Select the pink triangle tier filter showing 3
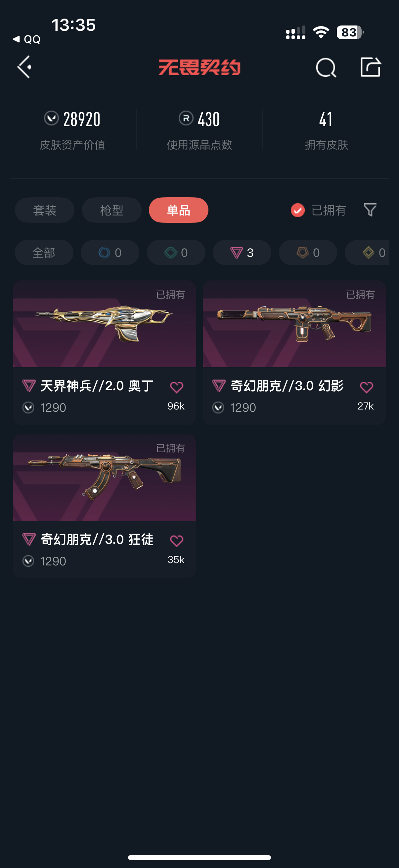Screen dimensions: 399x868 242,252
